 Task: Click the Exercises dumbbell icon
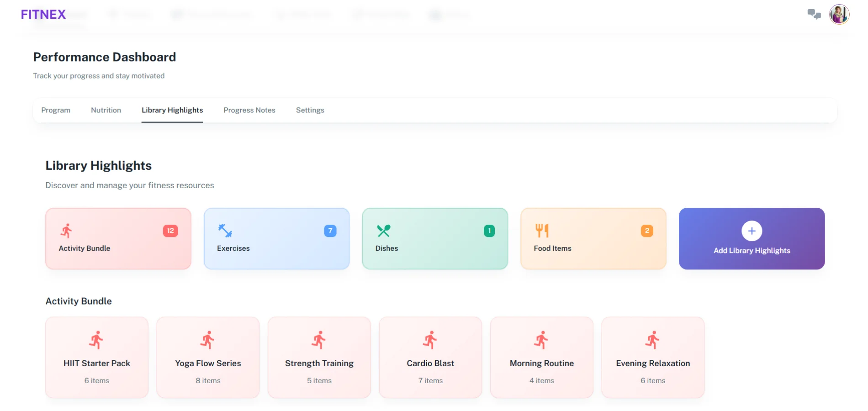click(225, 231)
